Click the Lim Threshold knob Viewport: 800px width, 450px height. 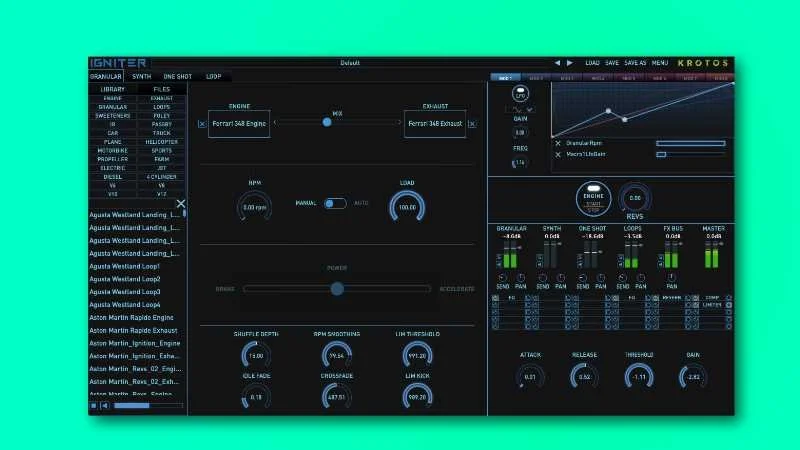coord(417,355)
